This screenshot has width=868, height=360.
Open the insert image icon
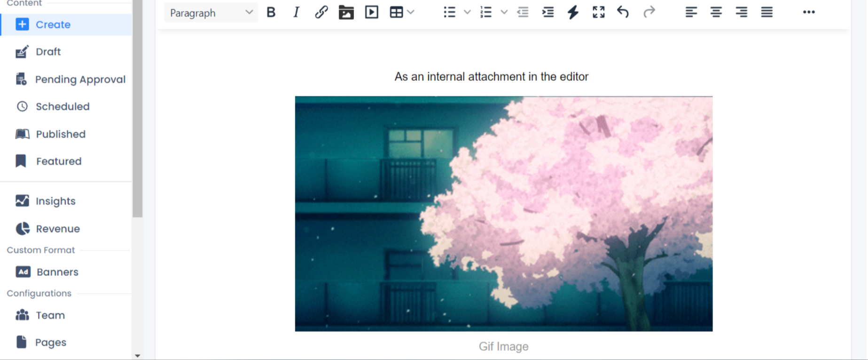pos(346,12)
